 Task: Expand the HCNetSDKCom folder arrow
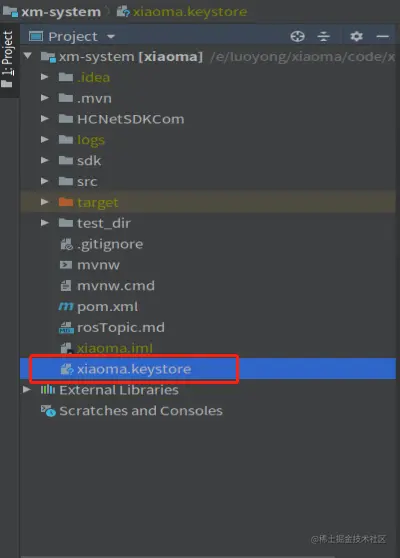(x=44, y=119)
